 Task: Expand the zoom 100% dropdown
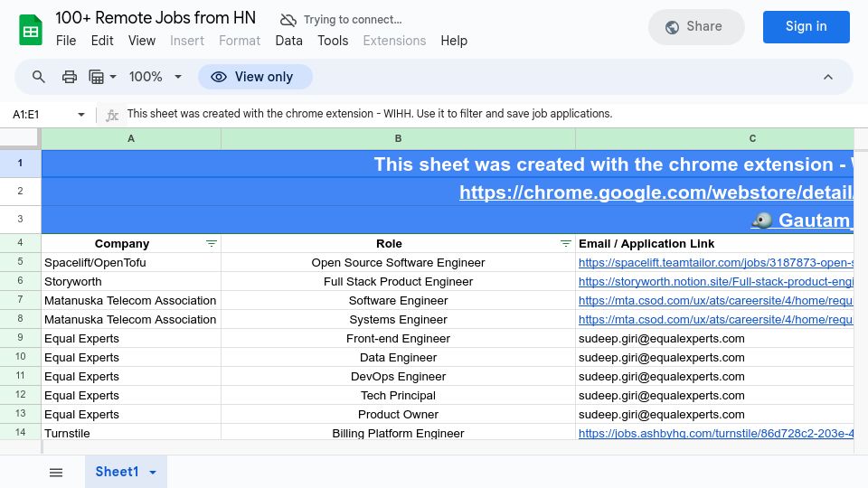pos(178,76)
